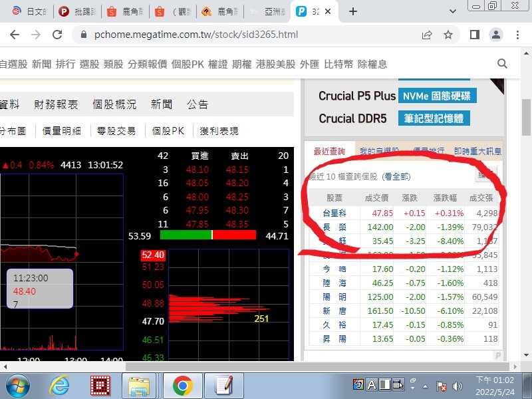Open the 零股交易 sub-tab
The image size is (532, 399).
116,131
